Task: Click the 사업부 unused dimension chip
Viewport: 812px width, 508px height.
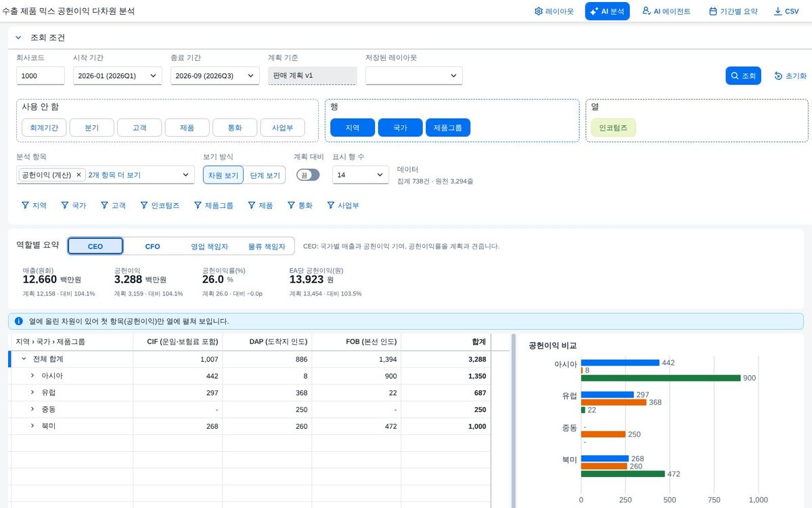Action: coord(282,127)
